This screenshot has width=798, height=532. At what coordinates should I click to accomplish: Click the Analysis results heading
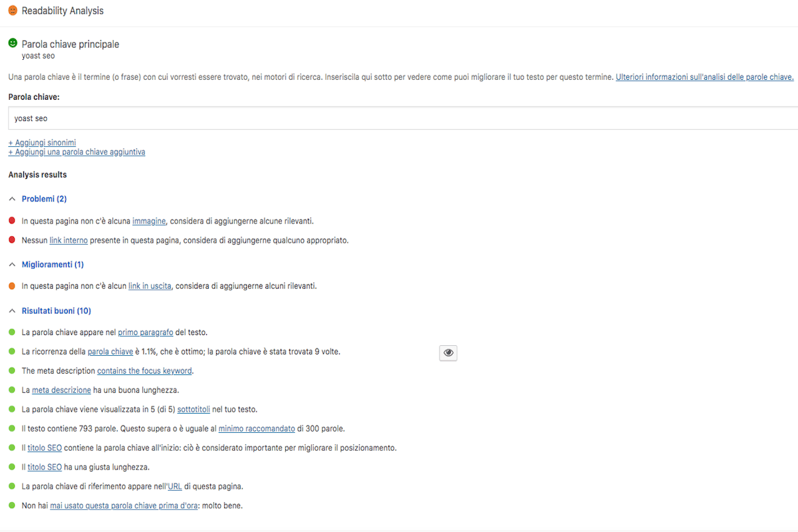37,175
